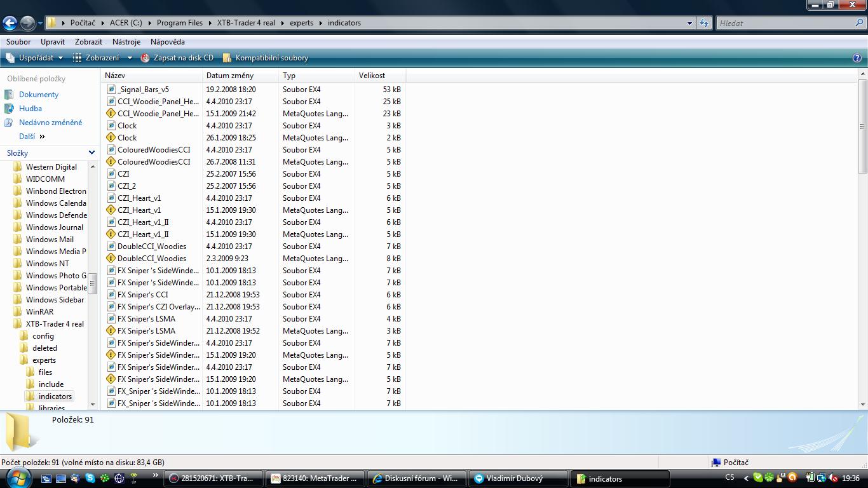Click Kompatibilní soubory toolbar button
Screen dimensions: 868x488
tap(266, 58)
